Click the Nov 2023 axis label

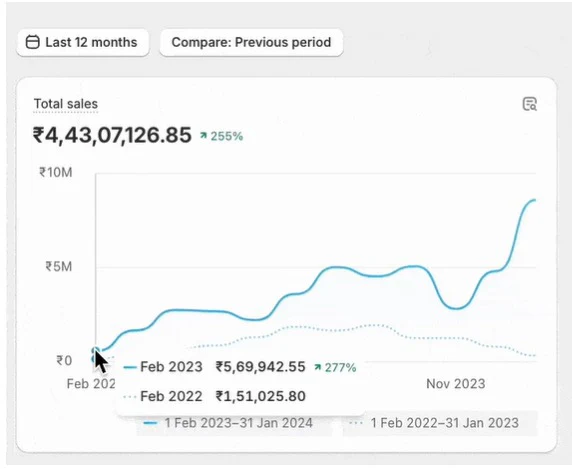pos(456,384)
